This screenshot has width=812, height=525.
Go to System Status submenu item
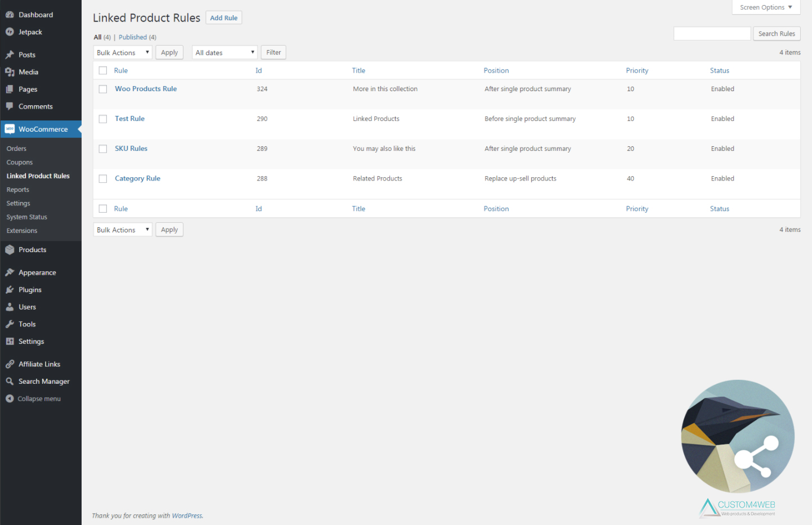(x=27, y=217)
